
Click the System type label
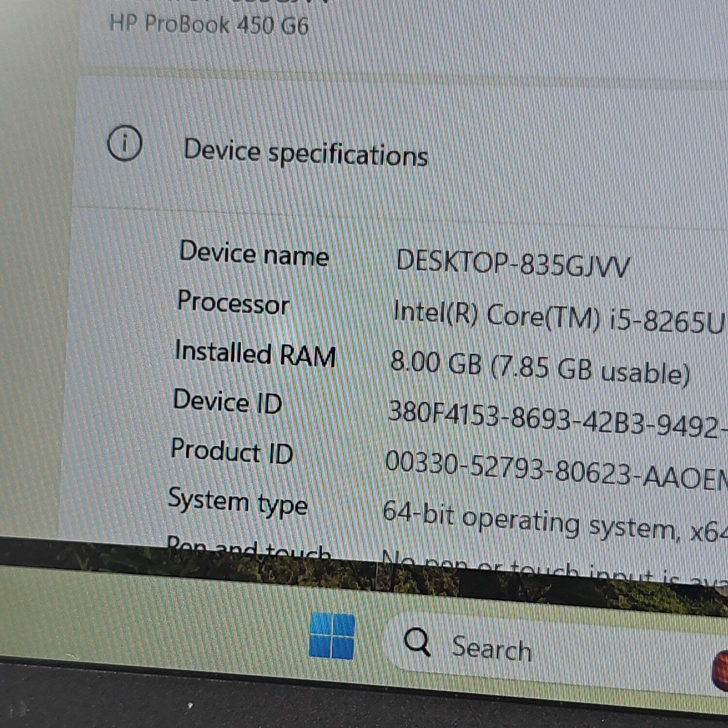tap(238, 502)
